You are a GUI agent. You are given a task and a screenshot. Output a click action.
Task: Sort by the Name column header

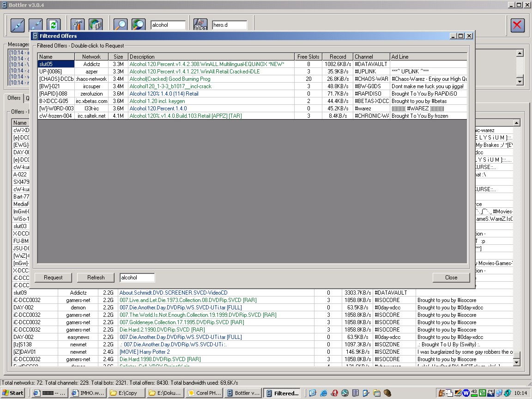56,57
